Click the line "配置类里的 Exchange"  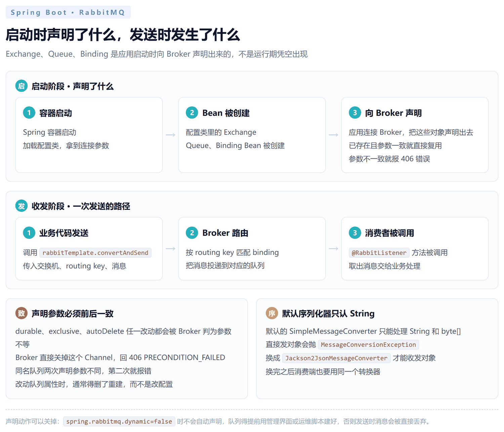click(x=221, y=132)
